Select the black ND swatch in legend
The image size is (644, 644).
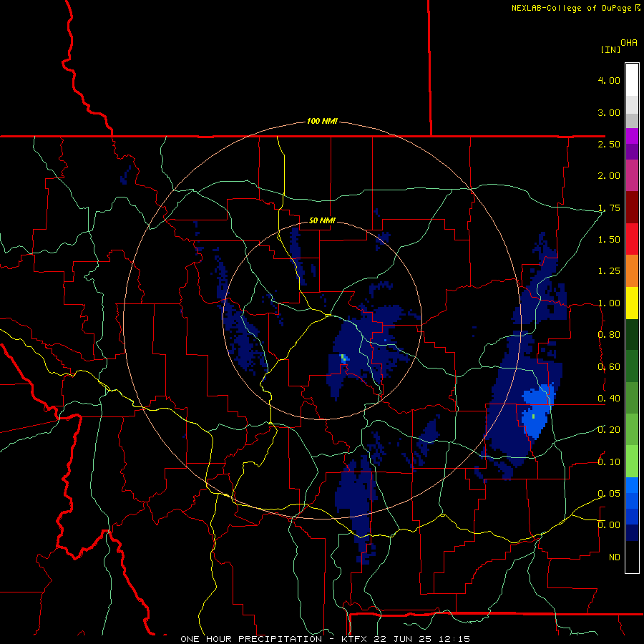click(x=632, y=557)
